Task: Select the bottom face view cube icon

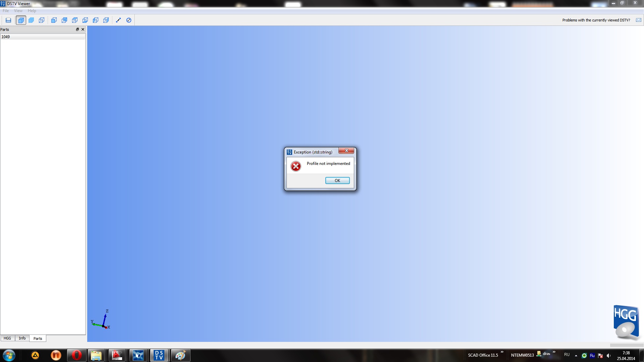Action: [x=85, y=20]
